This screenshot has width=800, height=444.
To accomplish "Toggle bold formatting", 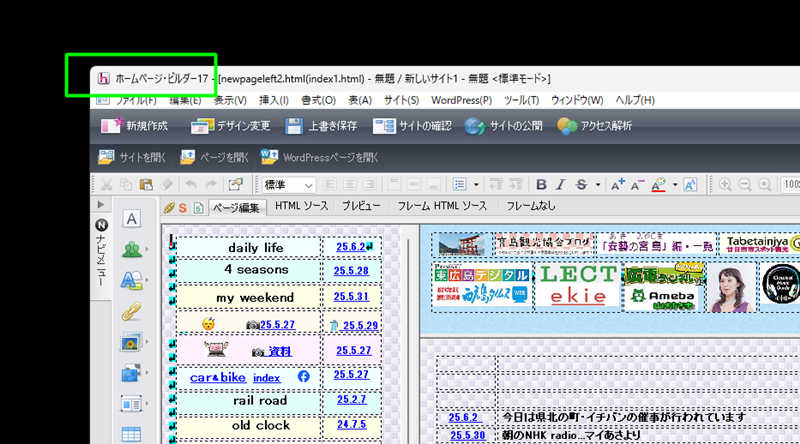I will [541, 184].
